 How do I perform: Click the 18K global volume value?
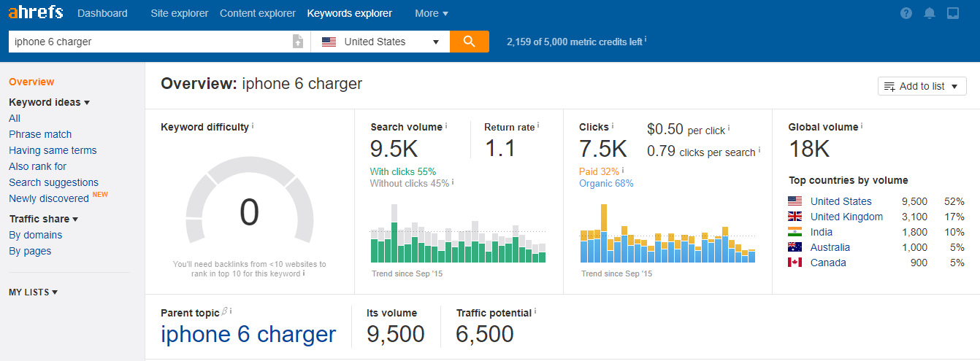tap(809, 149)
